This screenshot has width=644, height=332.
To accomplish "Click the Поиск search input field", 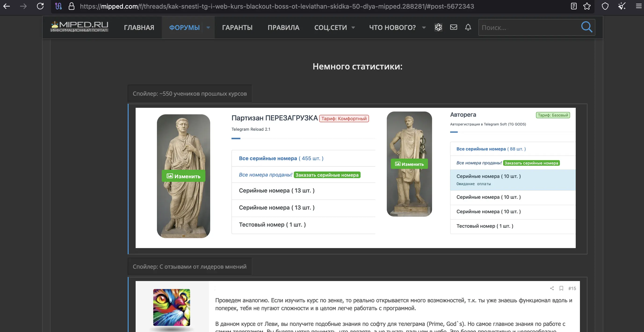I will pyautogui.click(x=529, y=28).
